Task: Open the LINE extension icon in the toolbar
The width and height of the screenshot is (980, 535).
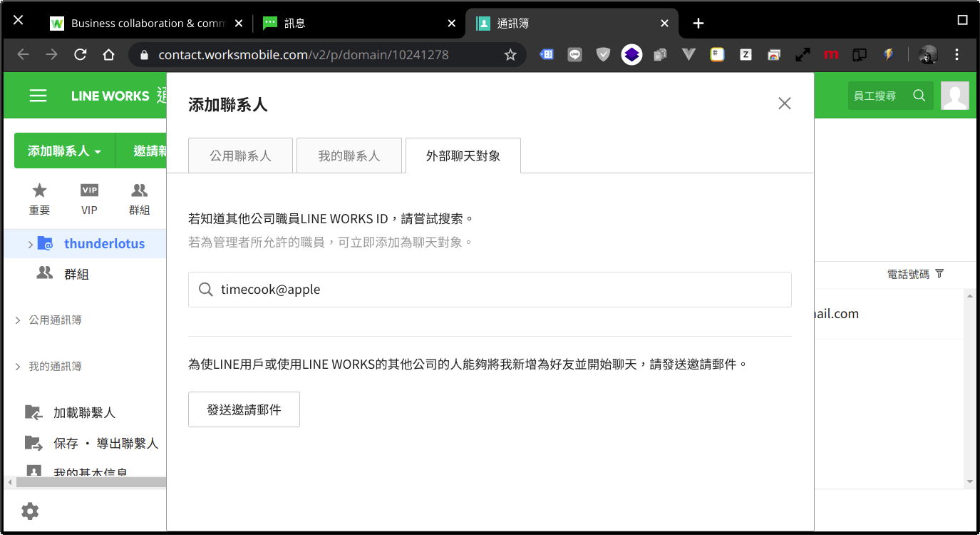Action: [x=574, y=54]
